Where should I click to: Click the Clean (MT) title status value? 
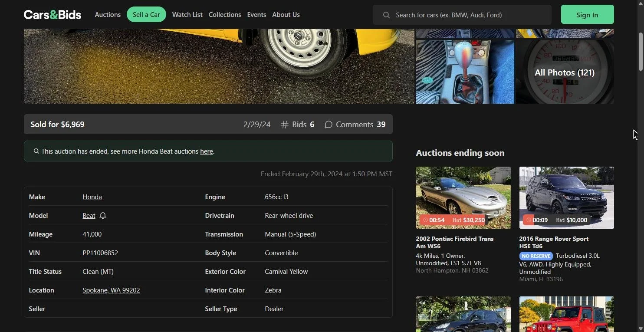pyautogui.click(x=98, y=272)
